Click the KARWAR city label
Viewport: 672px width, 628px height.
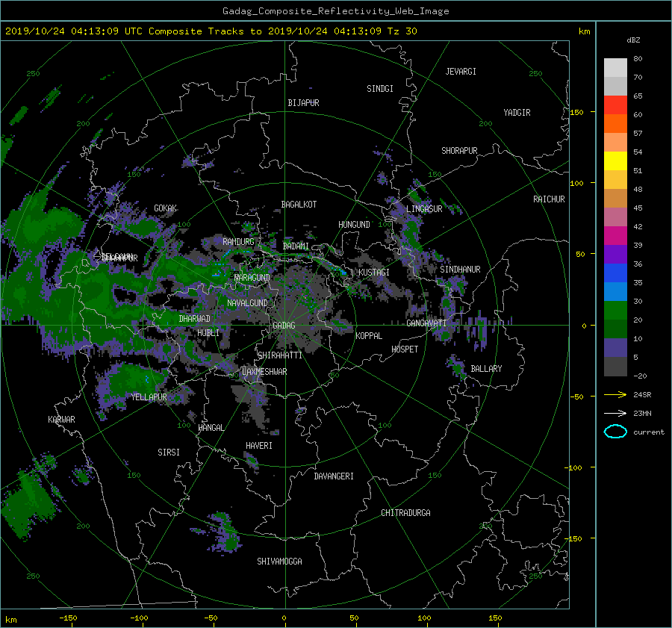click(61, 420)
